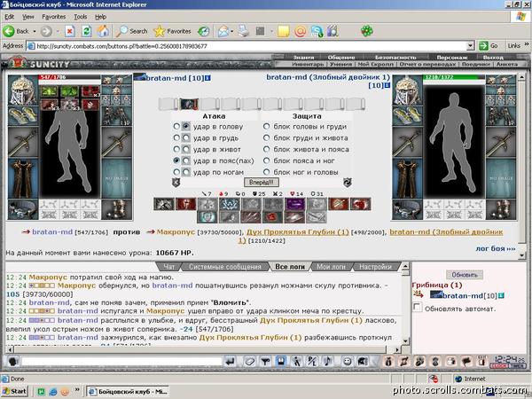The height and width of the screenshot is (399, 532).
Task: Open the Настройки tab
Action: pyautogui.click(x=375, y=267)
